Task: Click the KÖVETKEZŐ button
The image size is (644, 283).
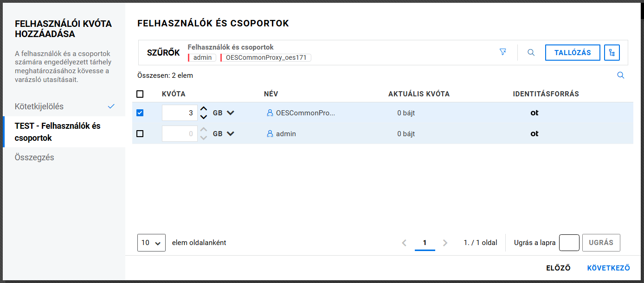Action: (608, 268)
